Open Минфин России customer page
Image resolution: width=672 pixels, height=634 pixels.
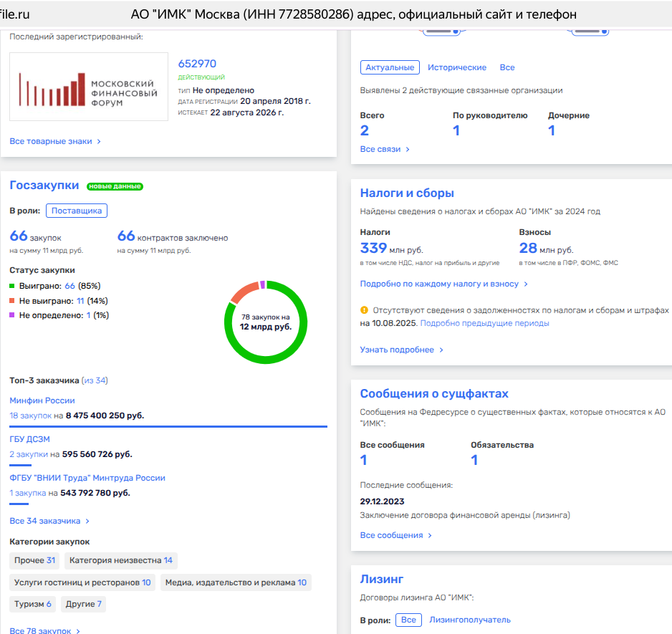(x=42, y=400)
